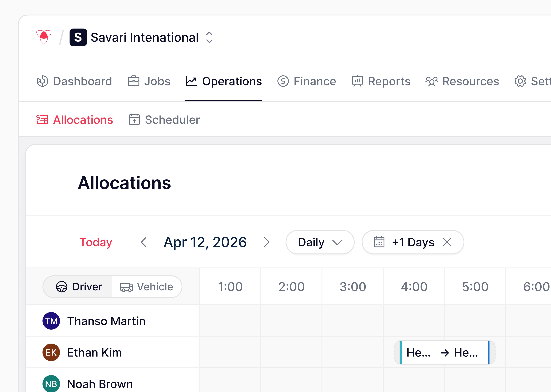Viewport: 551px width, 392px height.
Task: Click the 1:00 time column header
Action: pyautogui.click(x=230, y=287)
